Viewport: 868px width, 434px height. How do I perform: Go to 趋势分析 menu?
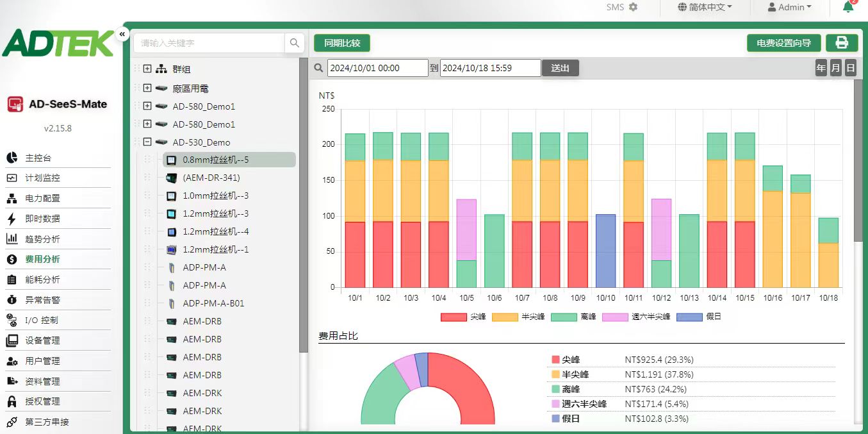(x=42, y=239)
